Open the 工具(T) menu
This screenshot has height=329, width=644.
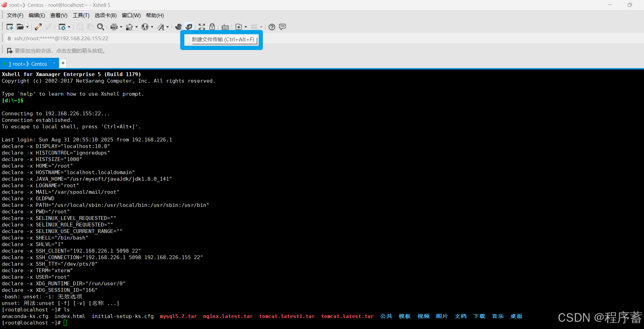tap(81, 15)
